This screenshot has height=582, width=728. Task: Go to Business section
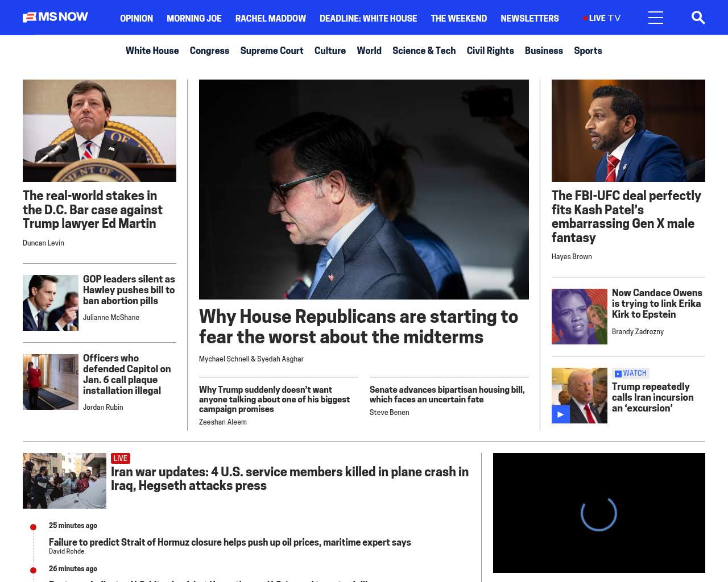coord(544,51)
